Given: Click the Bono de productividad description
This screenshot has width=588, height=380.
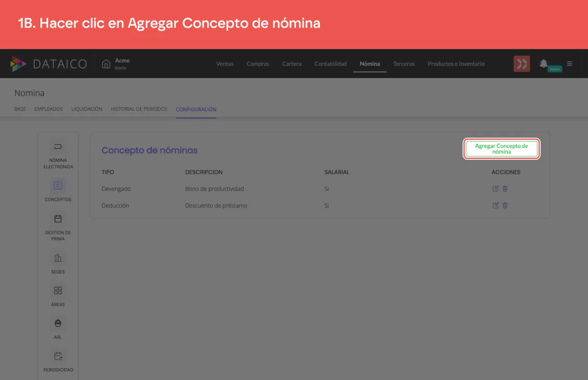Looking at the screenshot, I should tap(215, 189).
